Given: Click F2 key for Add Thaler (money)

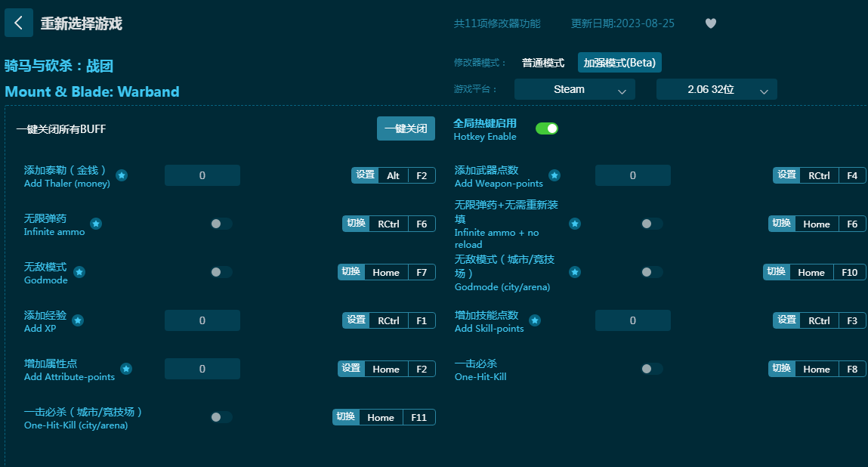Looking at the screenshot, I should (x=422, y=175).
